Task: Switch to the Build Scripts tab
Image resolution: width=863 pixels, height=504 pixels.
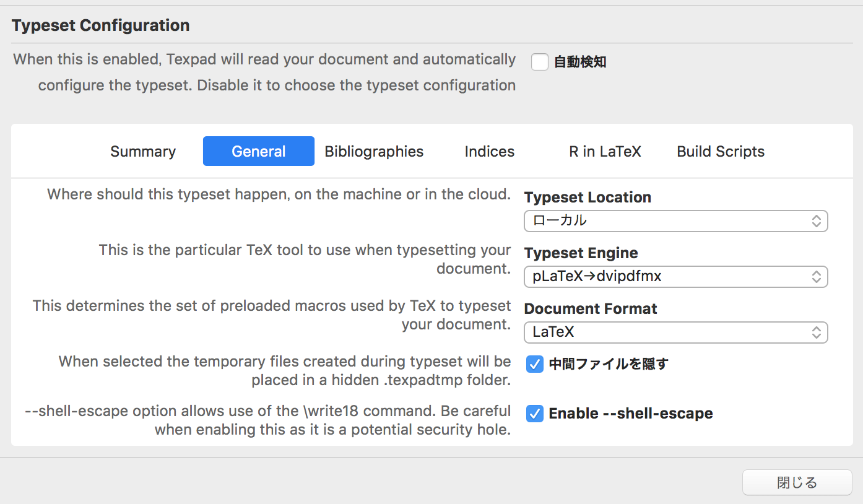Action: tap(721, 152)
